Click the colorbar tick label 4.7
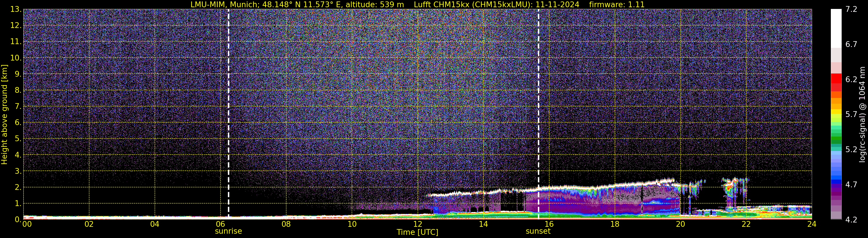The width and height of the screenshot is (868, 238). click(851, 185)
